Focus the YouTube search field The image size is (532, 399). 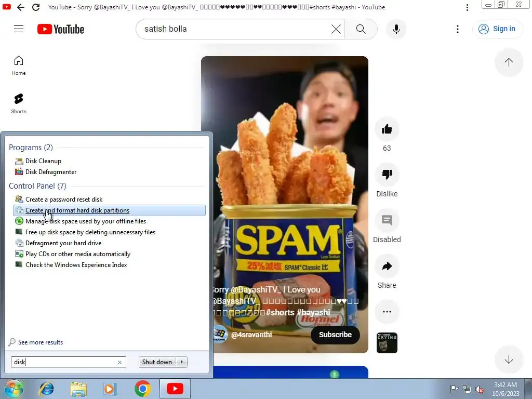(x=236, y=29)
